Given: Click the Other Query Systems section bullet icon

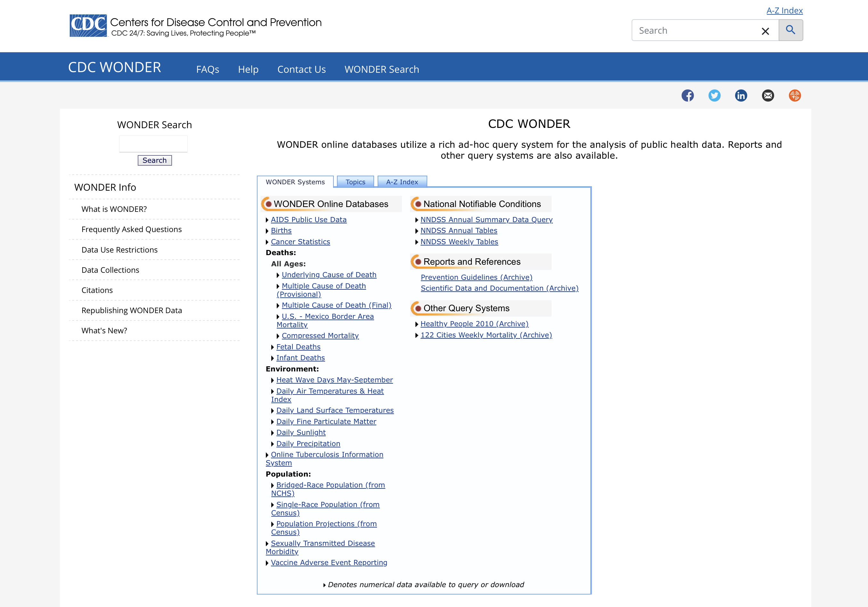Looking at the screenshot, I should tap(417, 308).
